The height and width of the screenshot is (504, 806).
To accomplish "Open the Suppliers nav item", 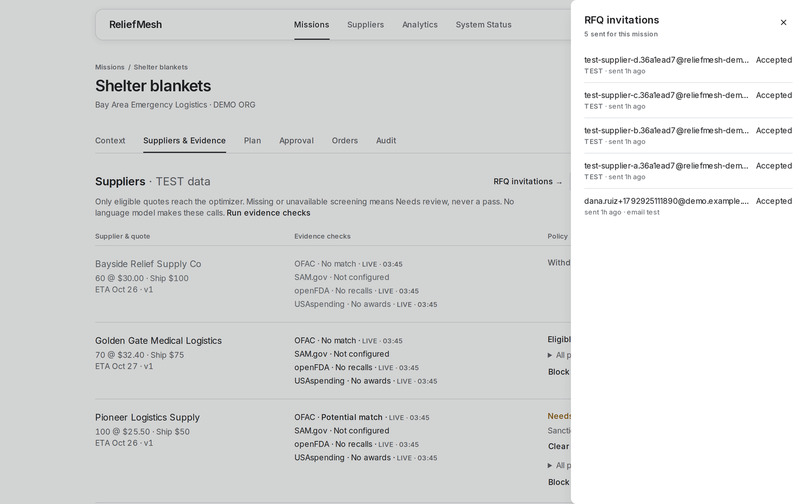I will coord(365,25).
